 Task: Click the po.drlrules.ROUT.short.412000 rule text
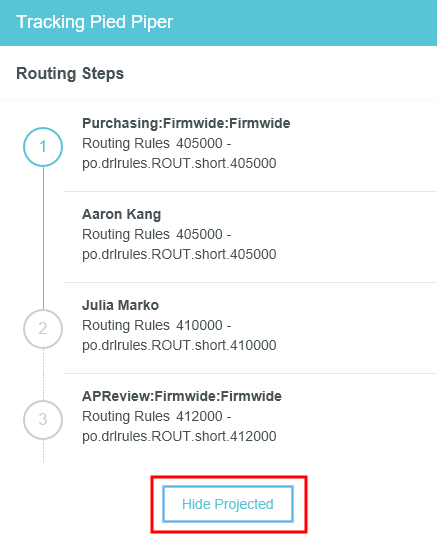pyautogui.click(x=179, y=436)
